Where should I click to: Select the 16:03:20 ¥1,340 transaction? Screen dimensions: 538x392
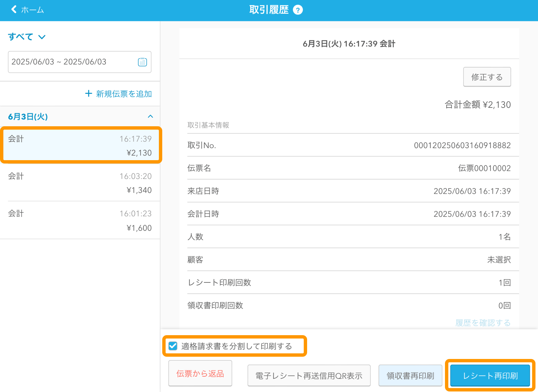[x=80, y=183]
